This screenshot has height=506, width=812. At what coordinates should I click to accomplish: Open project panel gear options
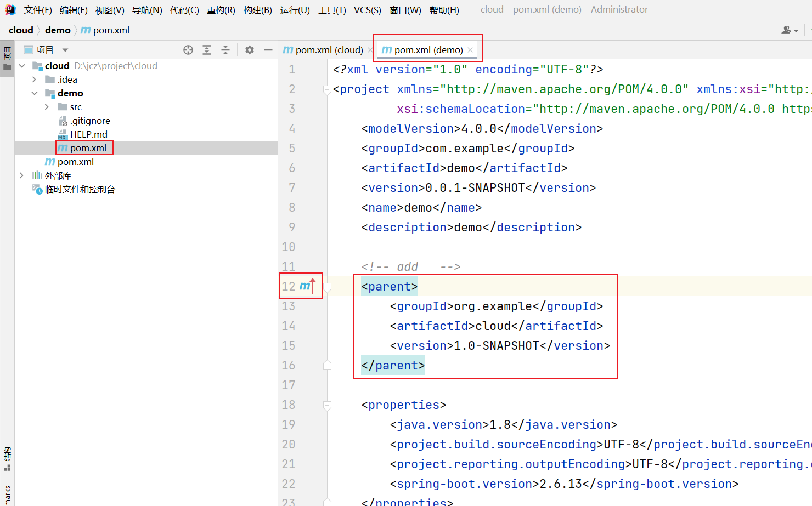click(x=250, y=50)
